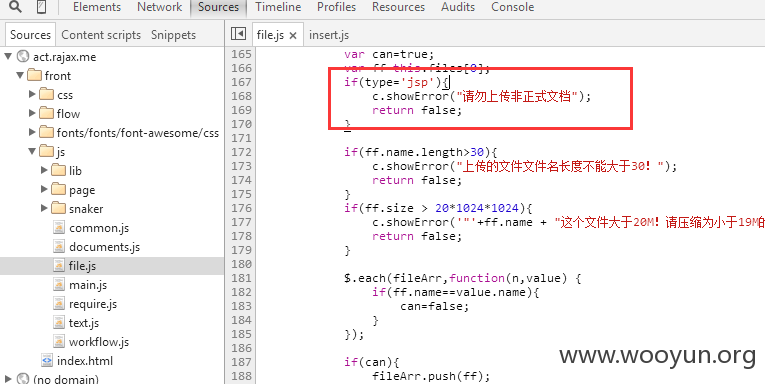The width and height of the screenshot is (765, 384).
Task: Click the 'can=false;' code line
Action: point(434,306)
